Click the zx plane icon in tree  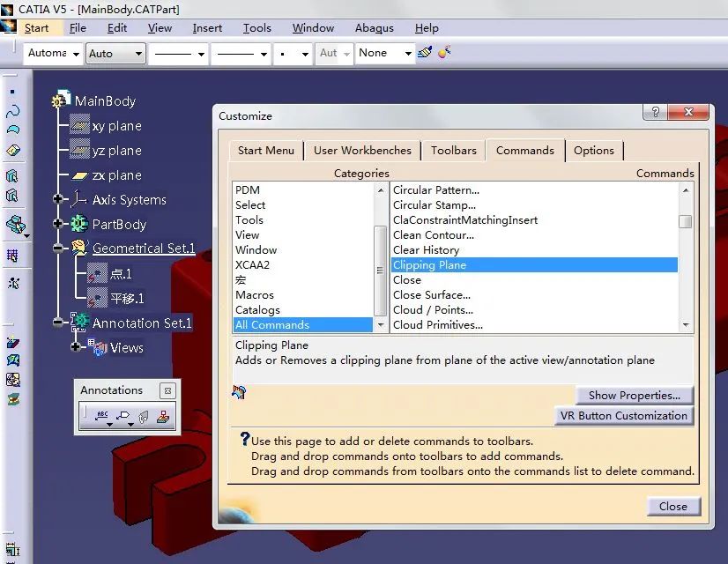click(x=79, y=175)
